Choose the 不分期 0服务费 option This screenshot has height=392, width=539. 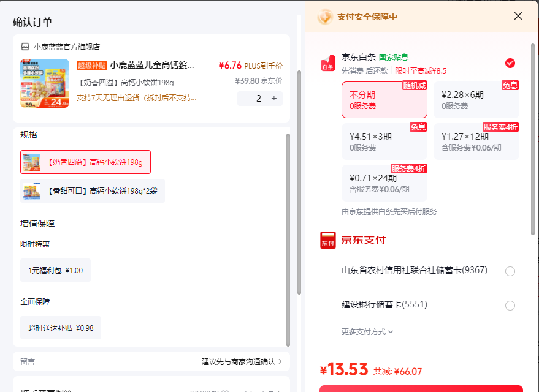[x=384, y=100]
